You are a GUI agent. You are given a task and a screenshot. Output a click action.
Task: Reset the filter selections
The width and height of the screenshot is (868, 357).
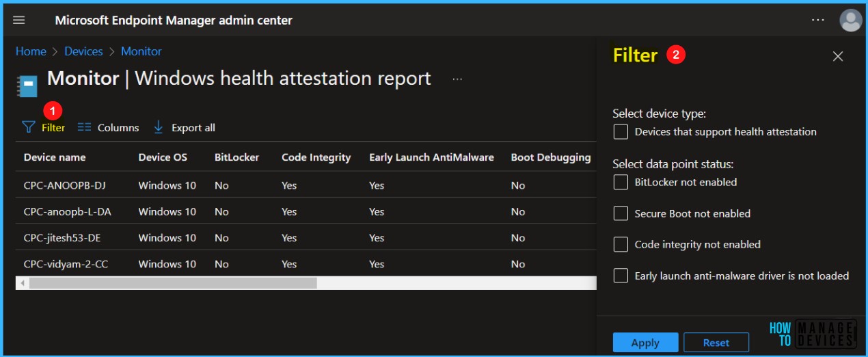[x=716, y=343]
